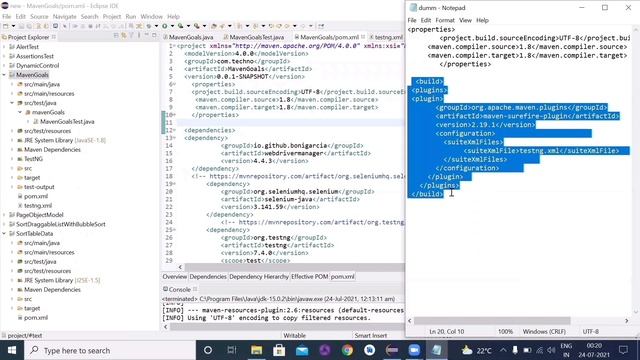Click the editor's scroll left arrow
Image resolution: width=640 pixels, height=360 pixels.
tap(180, 267)
